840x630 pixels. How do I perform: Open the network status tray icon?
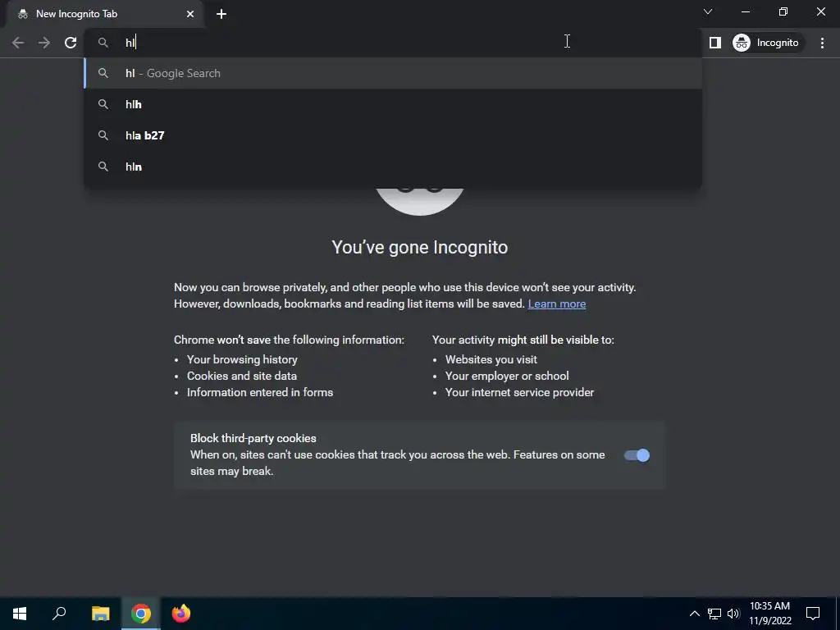tap(714, 614)
